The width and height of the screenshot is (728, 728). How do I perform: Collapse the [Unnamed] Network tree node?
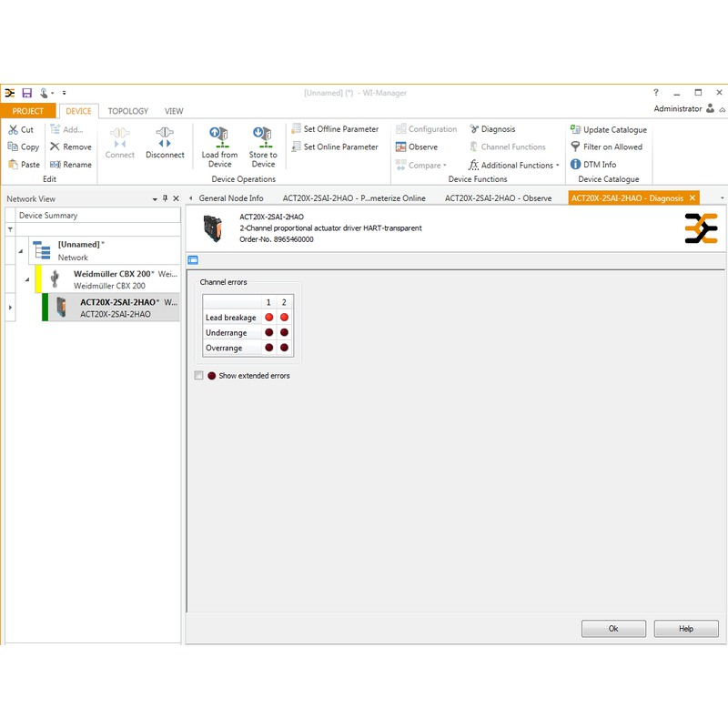[20, 251]
